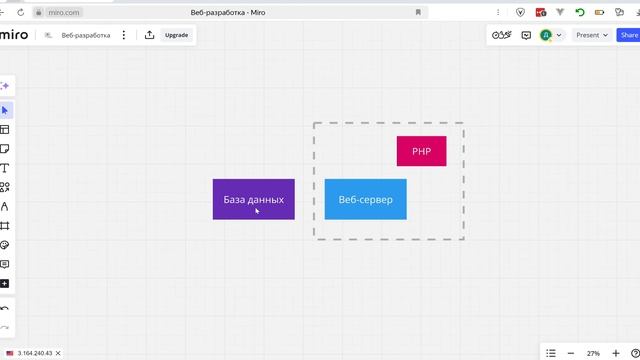Zoom out with minus button

coord(571,353)
